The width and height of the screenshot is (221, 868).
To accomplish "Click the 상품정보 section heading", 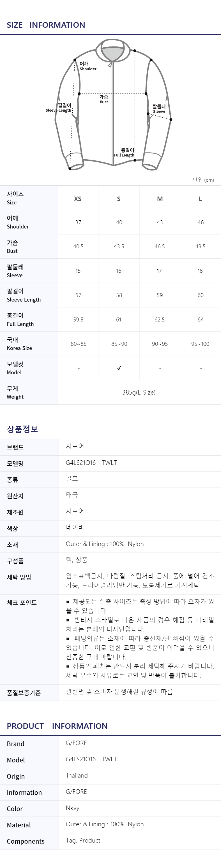I will pyautogui.click(x=22, y=429).
